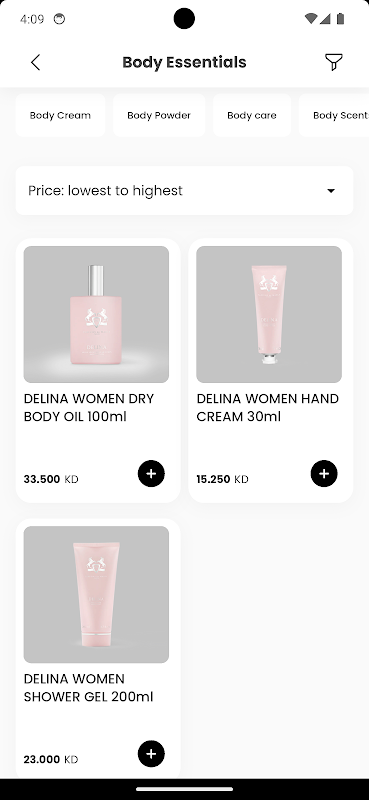Screen dimensions: 369x800
Task: Open the Shower Gel 200ml product image
Action: (x=96, y=594)
